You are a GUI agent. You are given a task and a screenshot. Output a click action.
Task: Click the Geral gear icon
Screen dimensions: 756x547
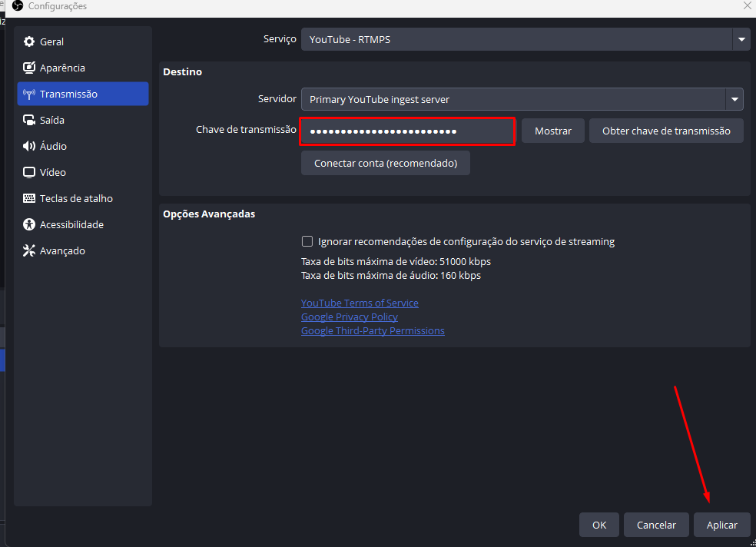click(x=29, y=42)
